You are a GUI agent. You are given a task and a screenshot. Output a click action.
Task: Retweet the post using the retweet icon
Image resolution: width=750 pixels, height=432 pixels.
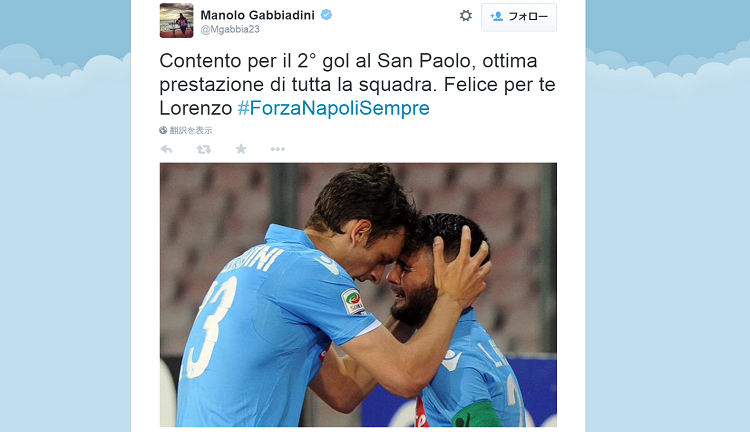click(x=204, y=149)
